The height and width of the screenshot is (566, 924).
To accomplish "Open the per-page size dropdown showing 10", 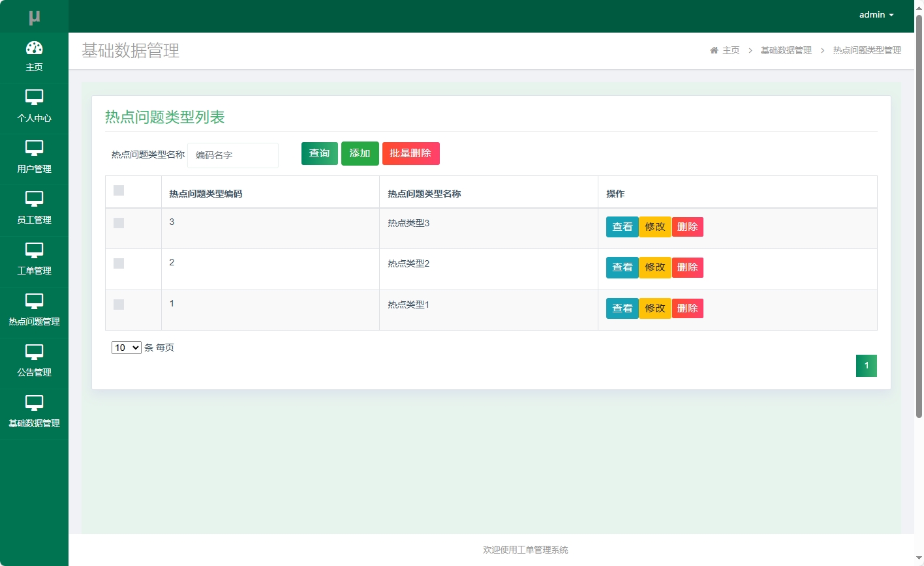I will 126,348.
